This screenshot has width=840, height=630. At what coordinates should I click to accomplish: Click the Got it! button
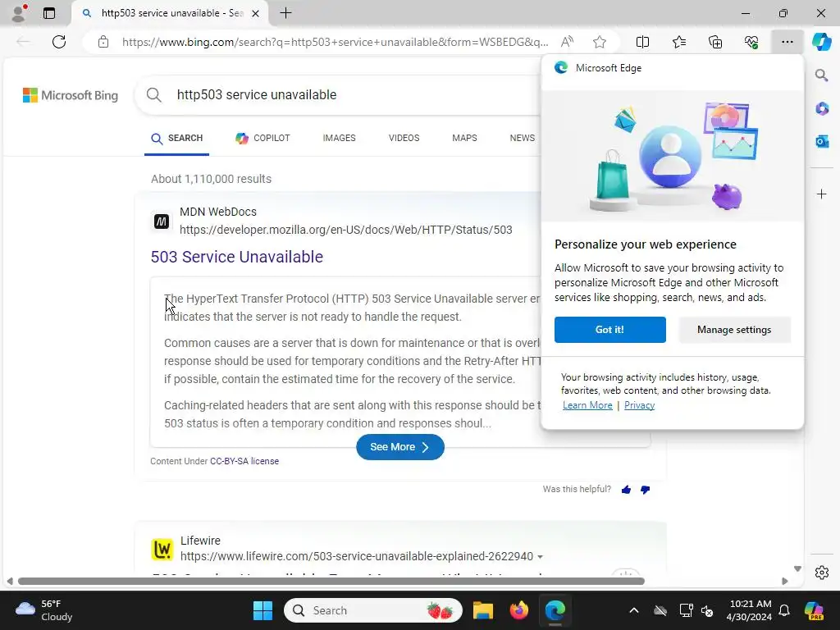pos(610,330)
